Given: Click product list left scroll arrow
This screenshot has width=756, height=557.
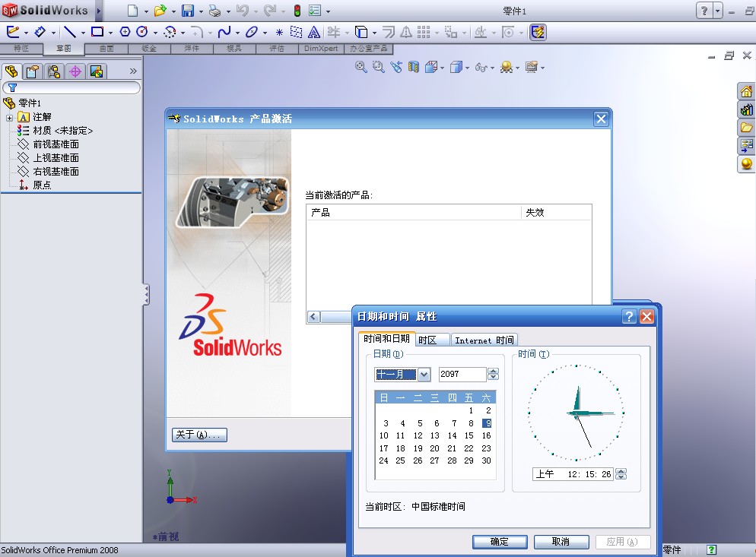Looking at the screenshot, I should pyautogui.click(x=313, y=317).
